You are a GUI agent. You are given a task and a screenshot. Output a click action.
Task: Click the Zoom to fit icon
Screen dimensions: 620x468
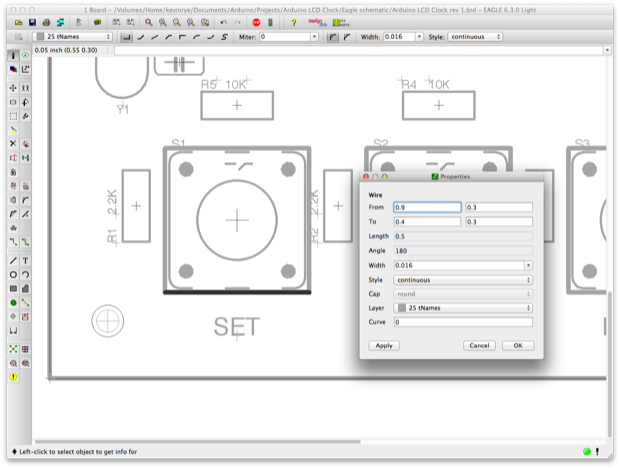click(x=148, y=23)
